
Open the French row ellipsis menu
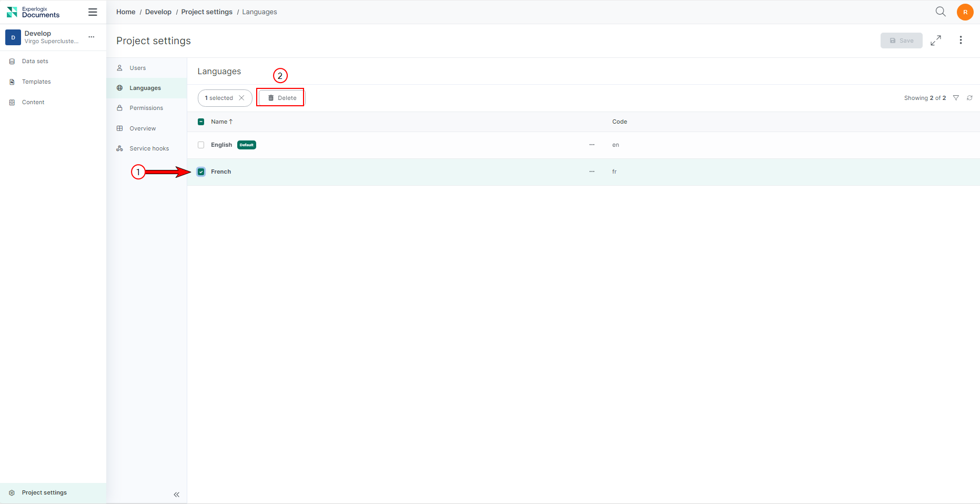click(592, 172)
